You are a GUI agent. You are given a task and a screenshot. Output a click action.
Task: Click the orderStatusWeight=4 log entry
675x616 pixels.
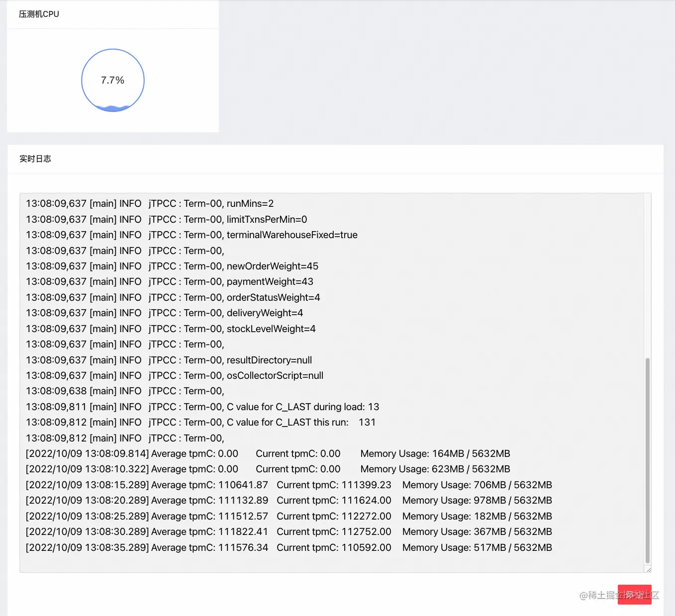[173, 297]
